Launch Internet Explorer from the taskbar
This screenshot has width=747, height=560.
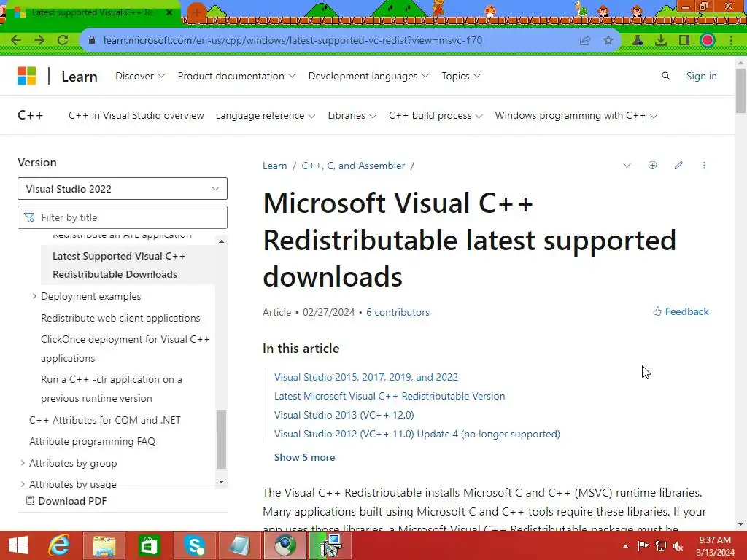coord(59,545)
